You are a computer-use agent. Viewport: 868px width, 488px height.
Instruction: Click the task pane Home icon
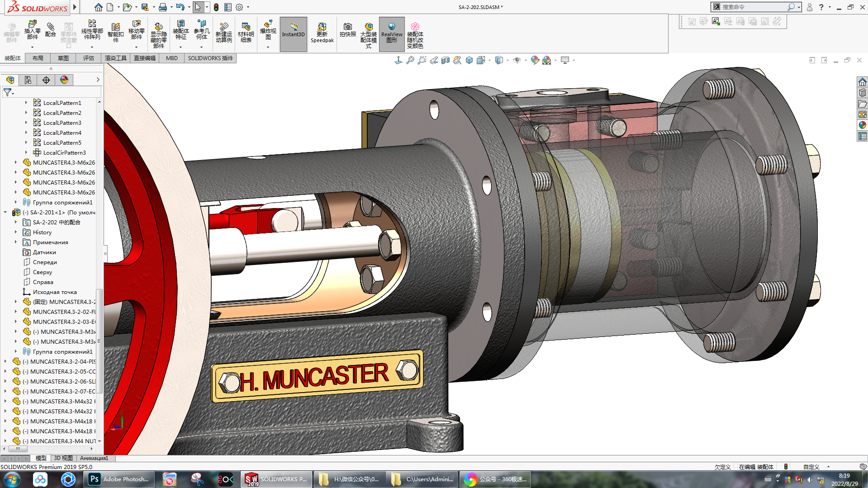pos(863,82)
